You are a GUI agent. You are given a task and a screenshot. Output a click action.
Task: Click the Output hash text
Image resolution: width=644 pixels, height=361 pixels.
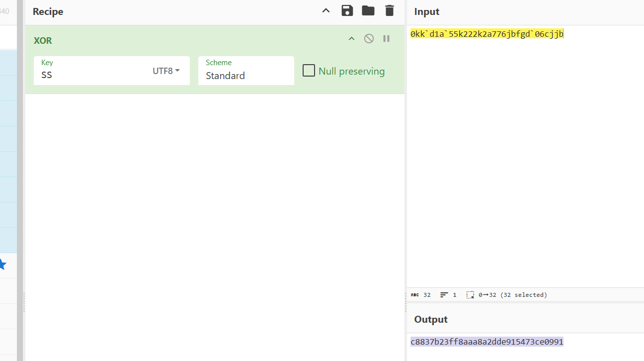(x=486, y=342)
